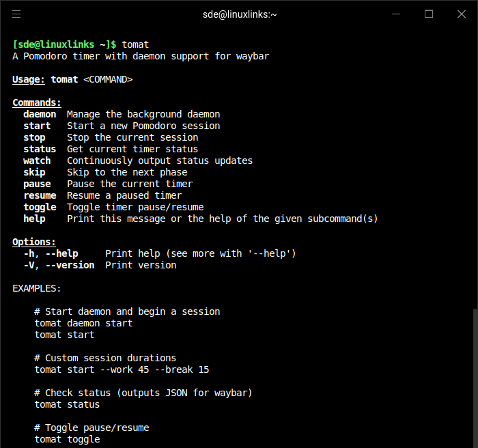Click the 'Commands:' heading

37,102
